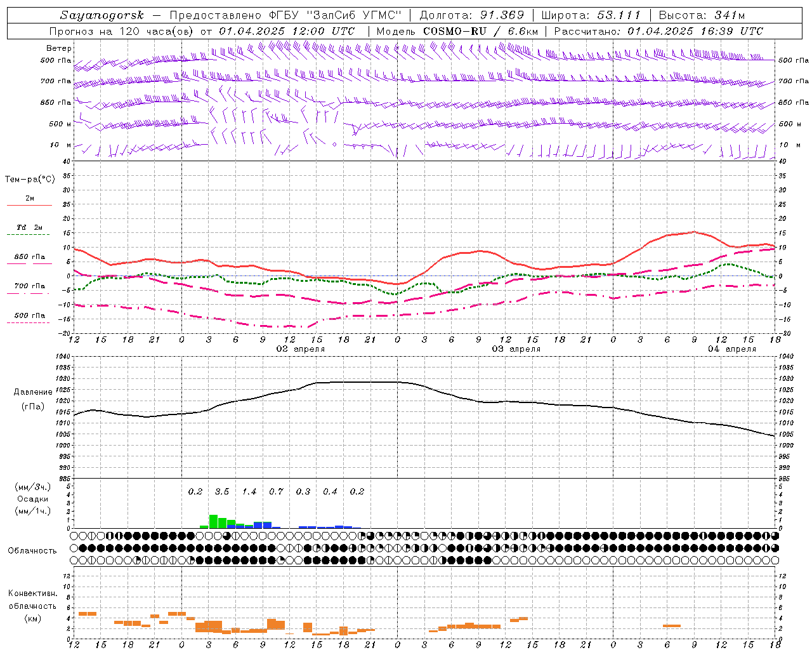Screen dimensions: 812x650
Task: Click the 0.7 precipitation total value
Action: click(x=276, y=492)
